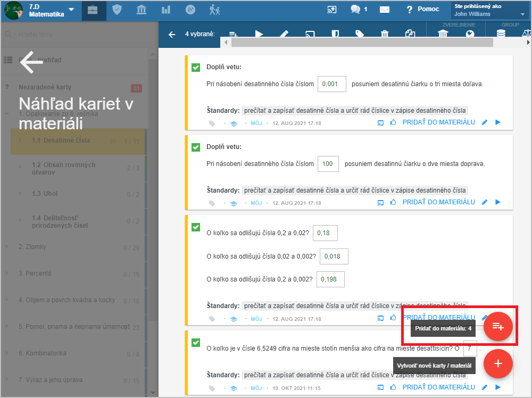Viewport: 532px width, 398px height.
Task: Click the large white back arrow in sidebar
Action: 31,62
